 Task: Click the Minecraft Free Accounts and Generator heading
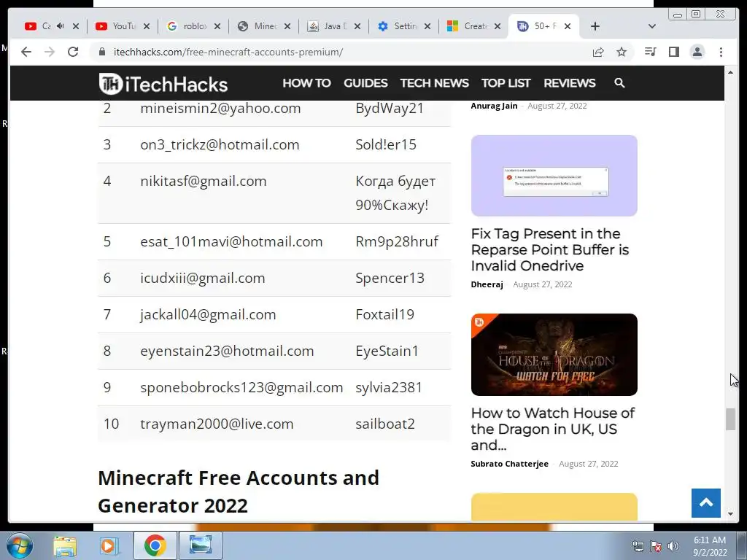tap(239, 491)
